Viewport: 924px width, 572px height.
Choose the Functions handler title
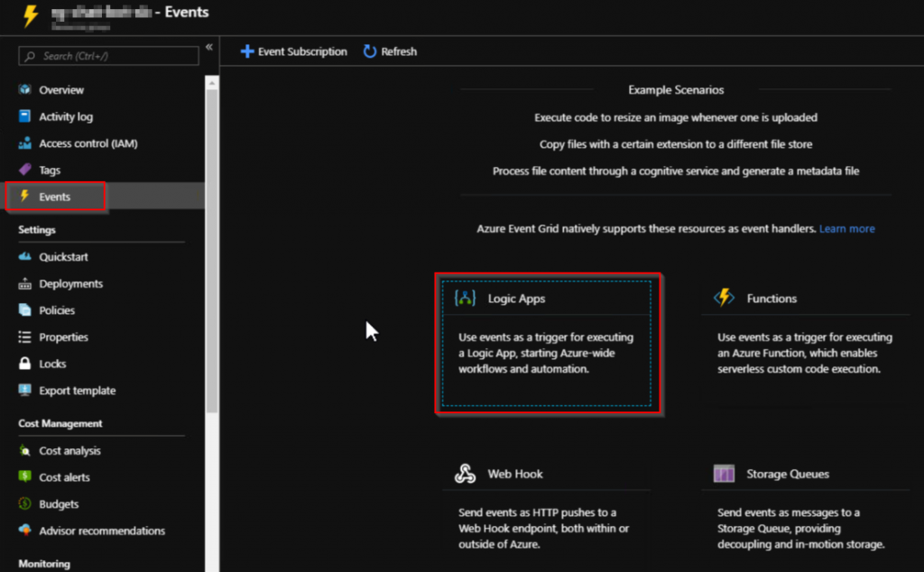click(x=772, y=299)
